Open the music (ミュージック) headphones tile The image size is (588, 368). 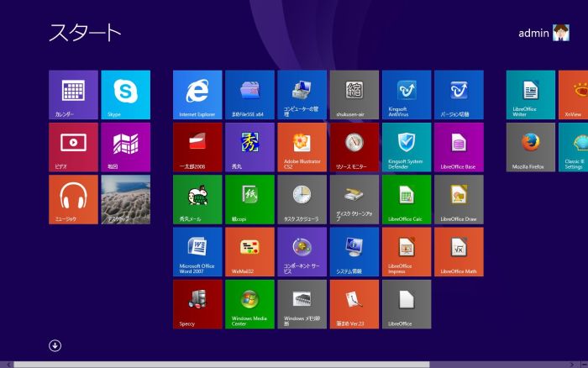[x=73, y=199]
